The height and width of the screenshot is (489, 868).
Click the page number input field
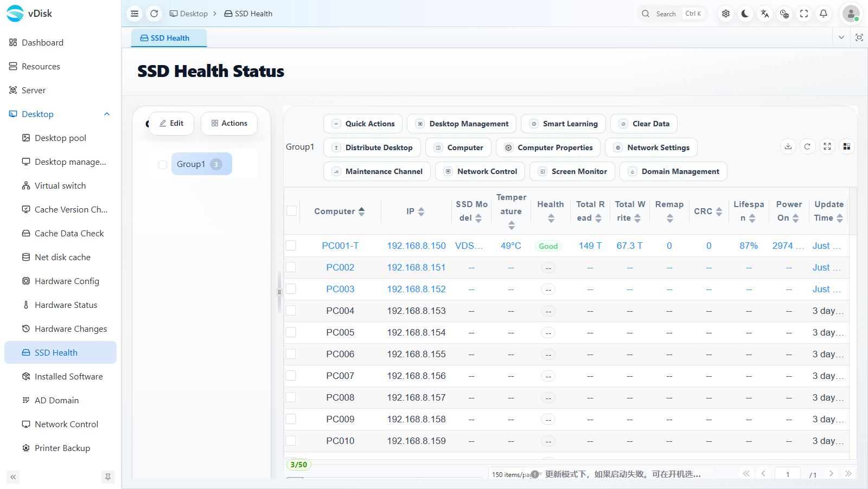[x=788, y=474]
